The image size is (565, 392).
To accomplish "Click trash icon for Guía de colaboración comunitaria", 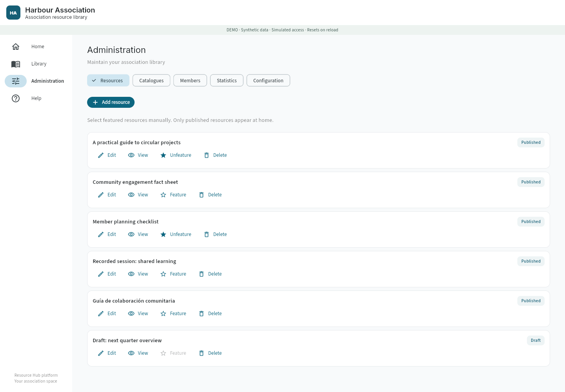I will point(201,314).
